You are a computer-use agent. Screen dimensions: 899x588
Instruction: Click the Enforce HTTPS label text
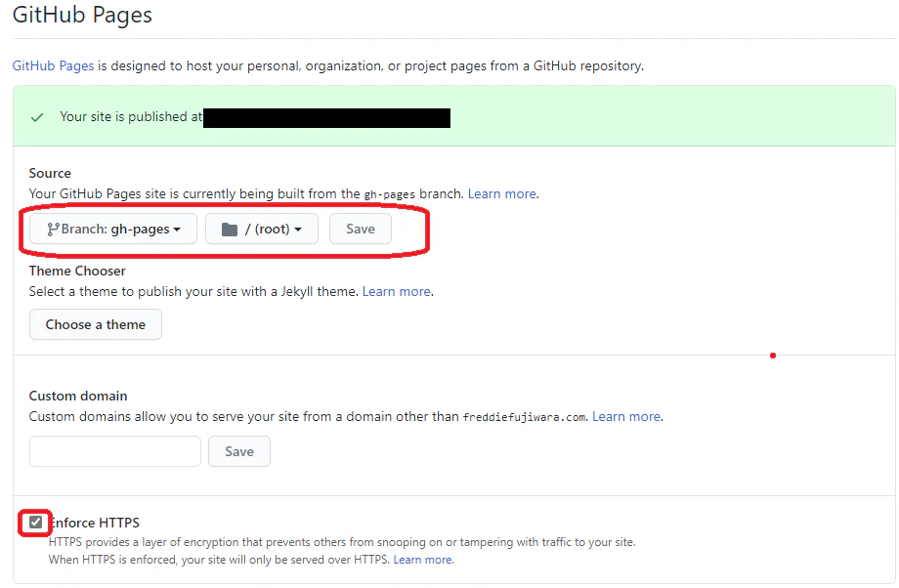coord(95,523)
